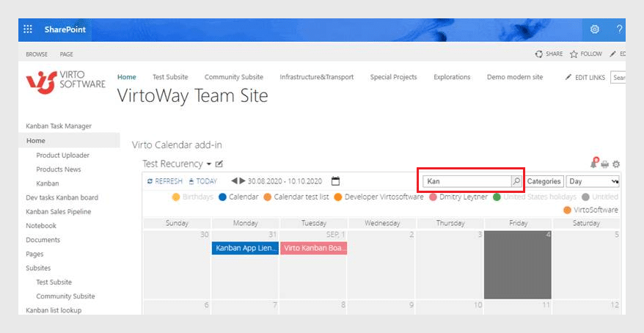Click the edit calendar icon beside Test Recurency

219,164
